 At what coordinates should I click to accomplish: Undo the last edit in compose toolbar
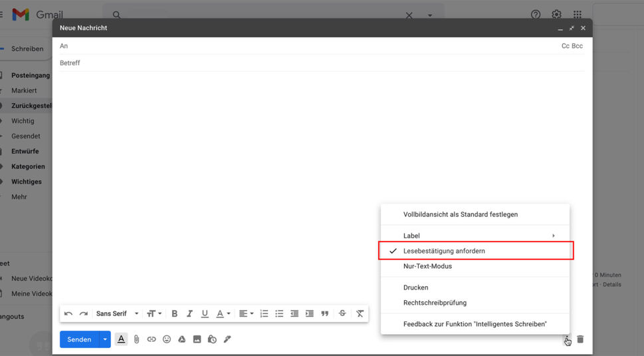tap(68, 313)
